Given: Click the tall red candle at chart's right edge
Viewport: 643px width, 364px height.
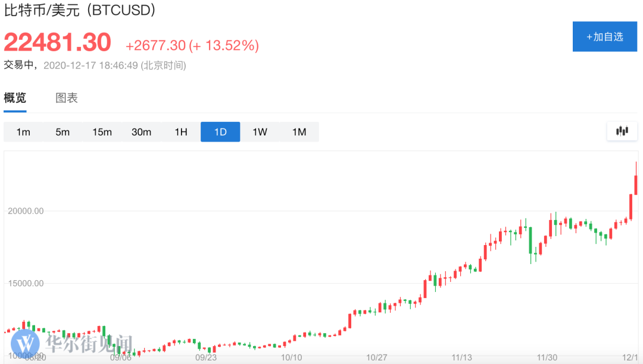Looking at the screenshot, I should click(636, 184).
